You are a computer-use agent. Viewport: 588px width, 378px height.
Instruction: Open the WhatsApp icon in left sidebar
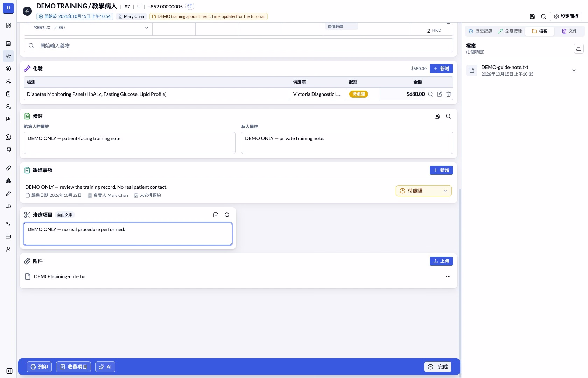click(x=8, y=137)
